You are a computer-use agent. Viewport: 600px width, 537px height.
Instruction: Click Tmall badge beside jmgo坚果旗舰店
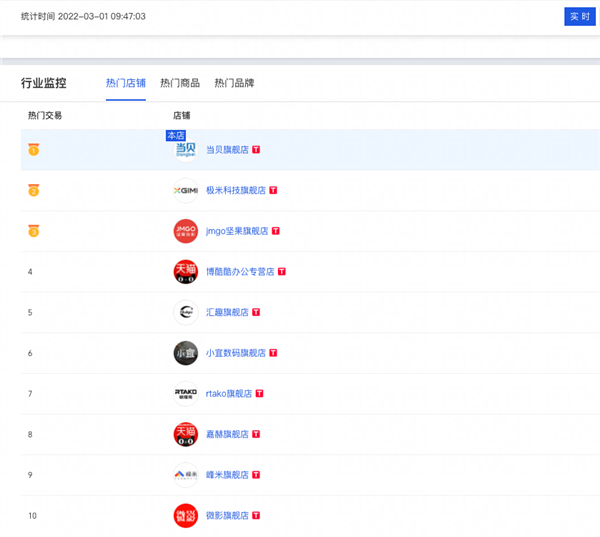point(276,231)
